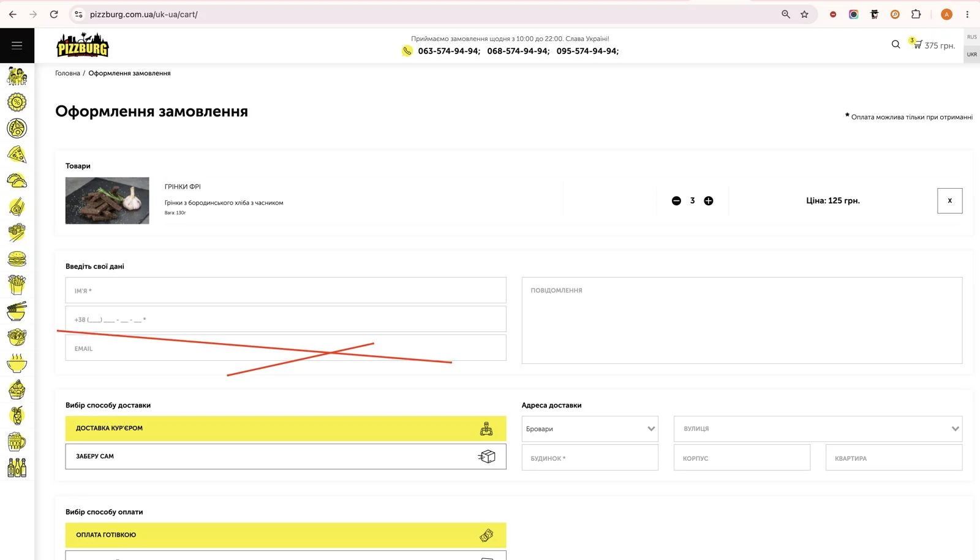Call phone number 095-574-94-94
The image size is (980, 560).
(x=587, y=51)
